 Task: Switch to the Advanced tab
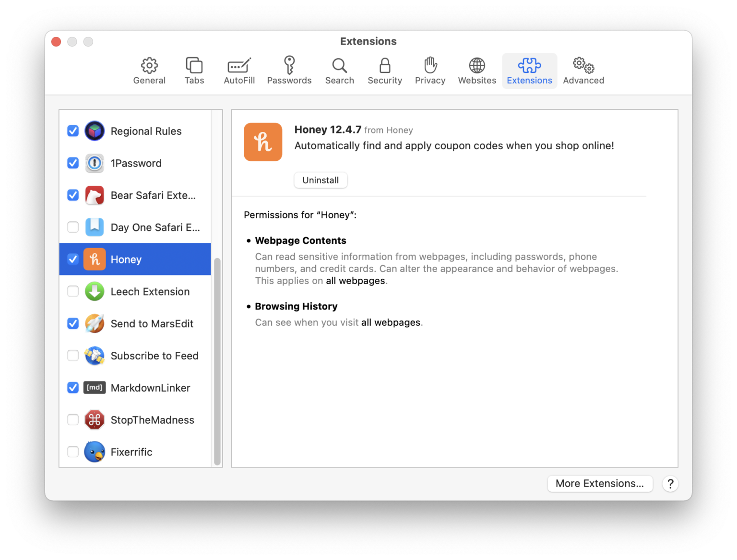pyautogui.click(x=583, y=71)
